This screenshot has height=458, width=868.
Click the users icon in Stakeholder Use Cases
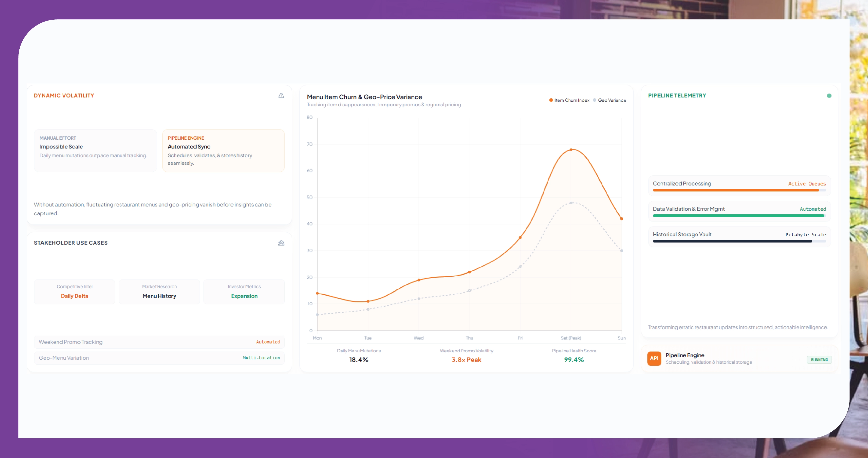(x=281, y=243)
